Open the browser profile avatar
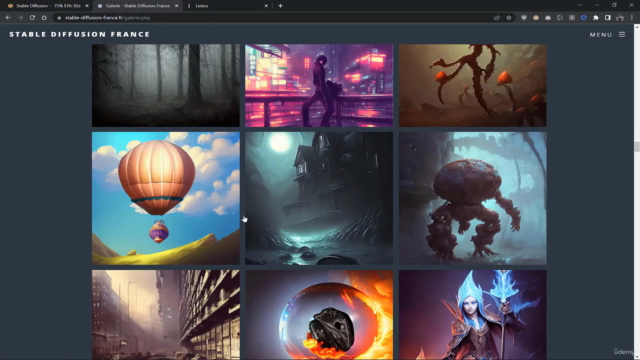Screen dimensions: 640x360 (620, 18)
